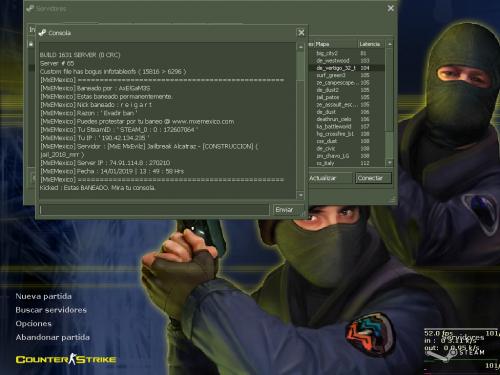500x375 pixels.
Task: Open Opciones from main menu
Action: pos(33,324)
